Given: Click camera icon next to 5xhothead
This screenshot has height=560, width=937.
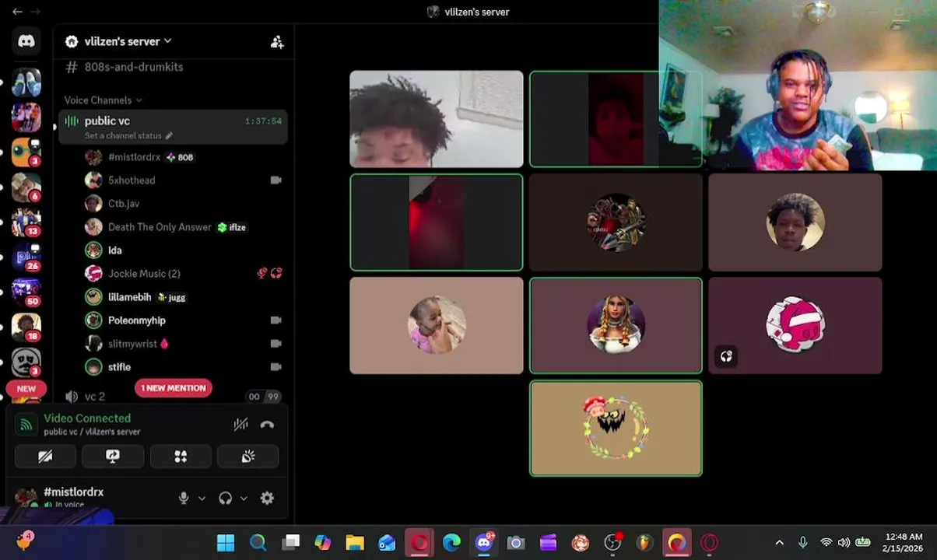Looking at the screenshot, I should click(275, 180).
